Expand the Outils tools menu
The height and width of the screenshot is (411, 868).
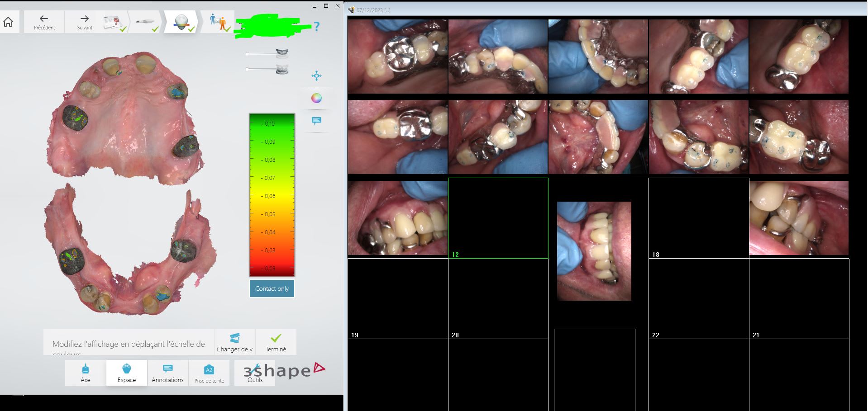pos(255,373)
